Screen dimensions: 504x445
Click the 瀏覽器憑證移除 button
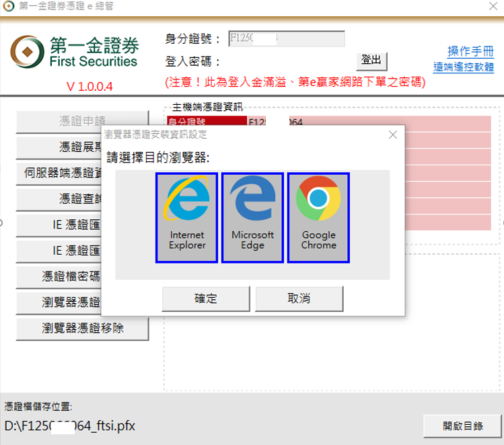[82, 328]
